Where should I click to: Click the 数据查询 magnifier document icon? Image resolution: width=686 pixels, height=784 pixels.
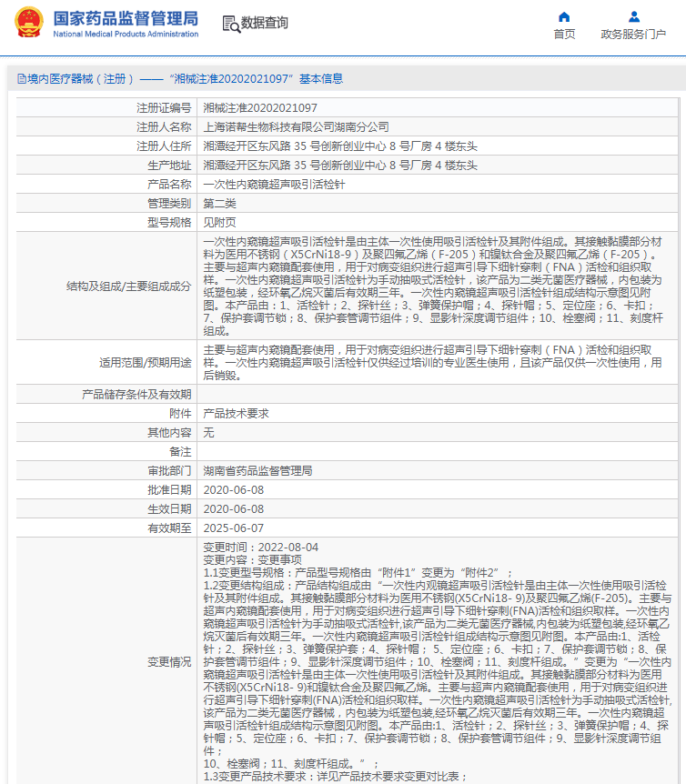click(x=230, y=24)
